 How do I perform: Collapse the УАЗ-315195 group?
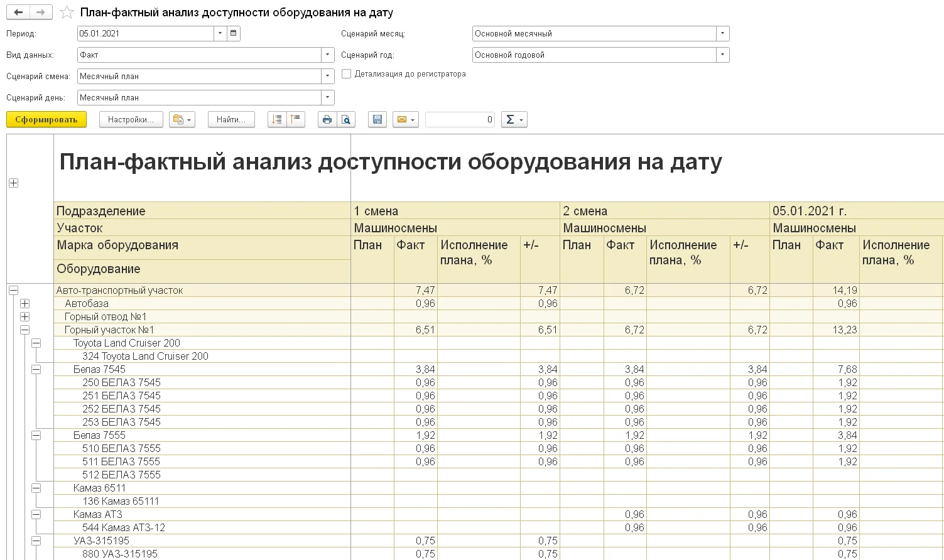tap(36, 541)
